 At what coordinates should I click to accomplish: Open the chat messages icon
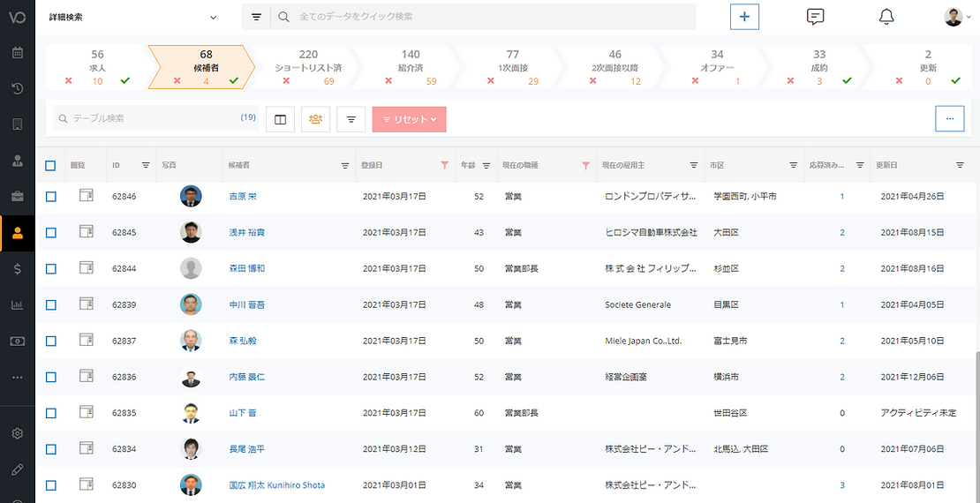pos(816,17)
